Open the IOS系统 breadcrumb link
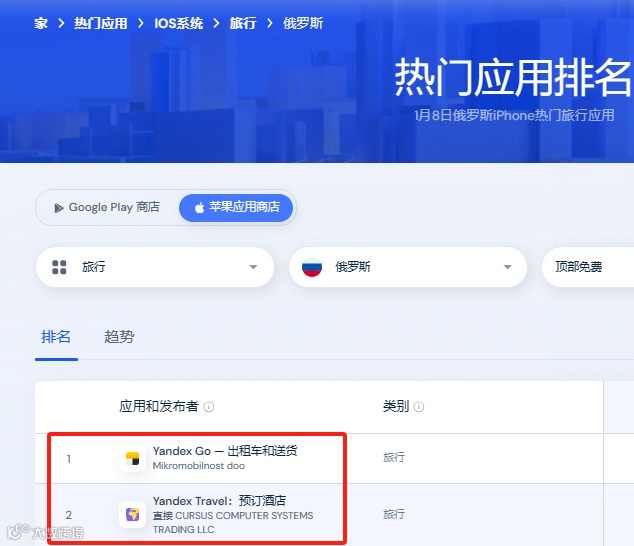This screenshot has height=546, width=634. pos(178,23)
